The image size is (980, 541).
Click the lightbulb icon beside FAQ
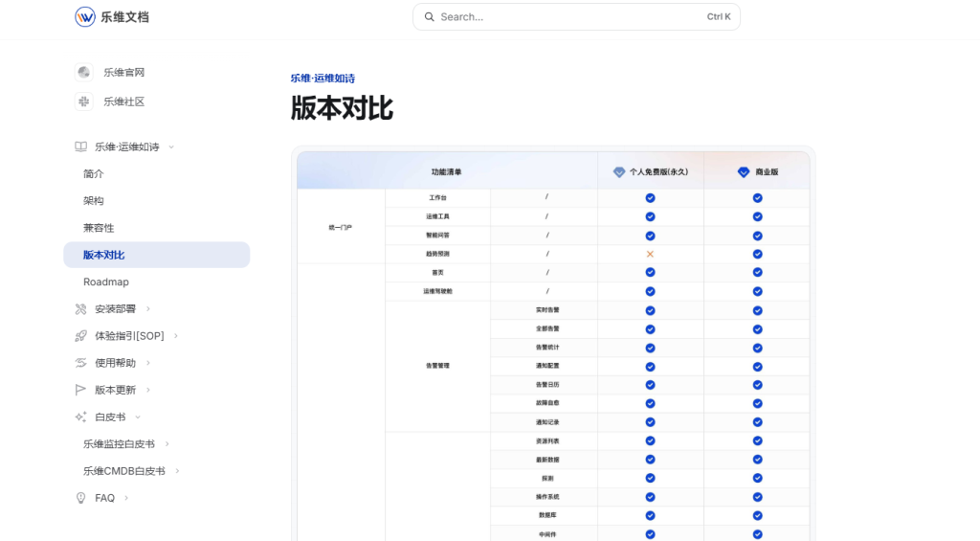coord(80,498)
